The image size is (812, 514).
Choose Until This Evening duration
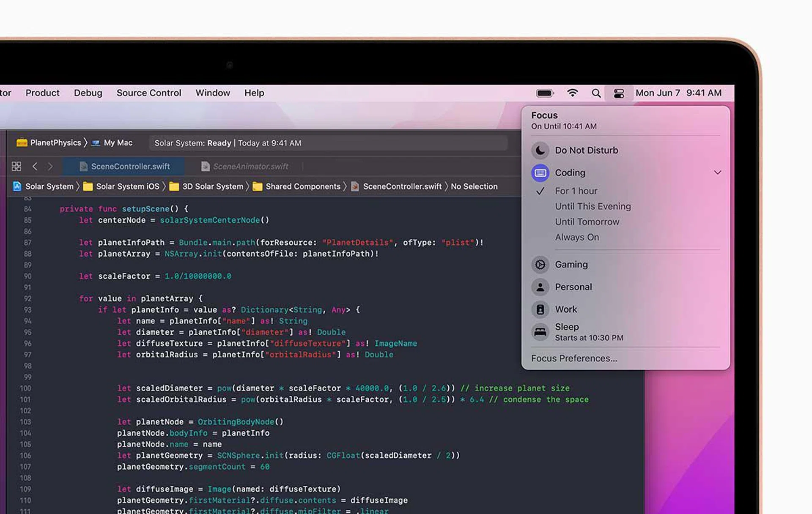593,206
